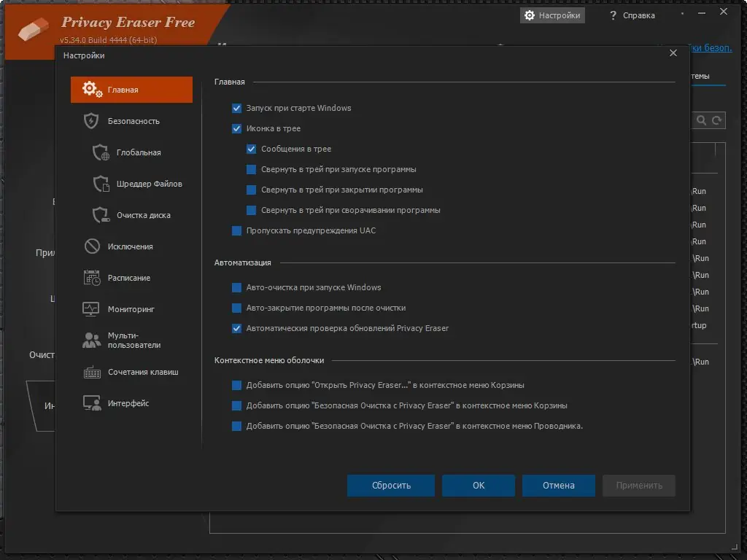
Task: Enable Свернуть в трей при закрытии программы
Action: point(251,190)
